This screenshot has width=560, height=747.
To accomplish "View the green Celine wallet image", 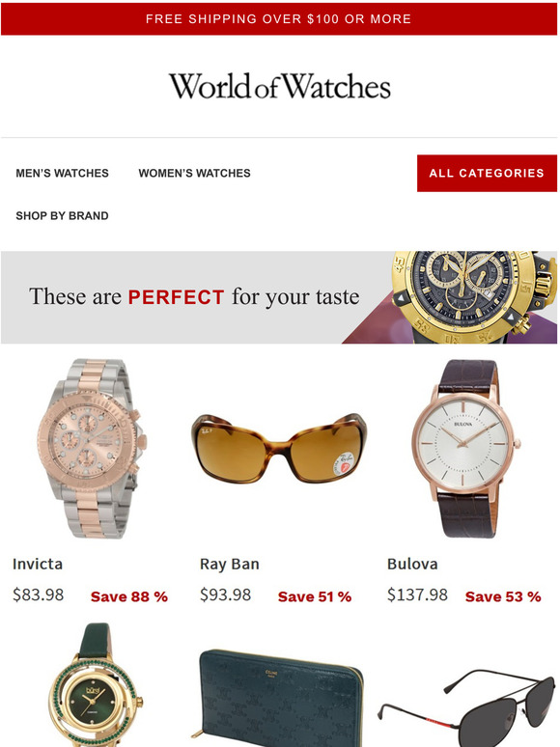I will click(281, 698).
